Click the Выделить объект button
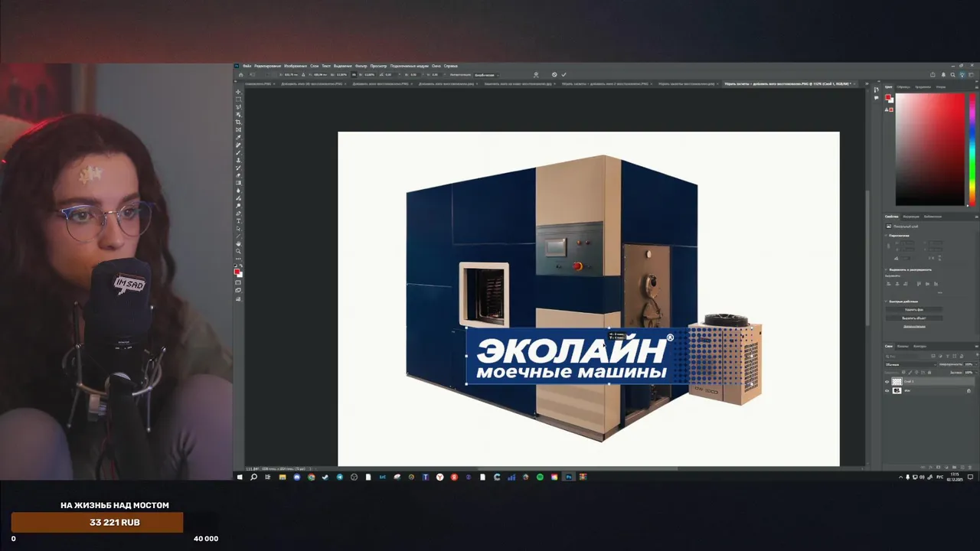 (914, 318)
